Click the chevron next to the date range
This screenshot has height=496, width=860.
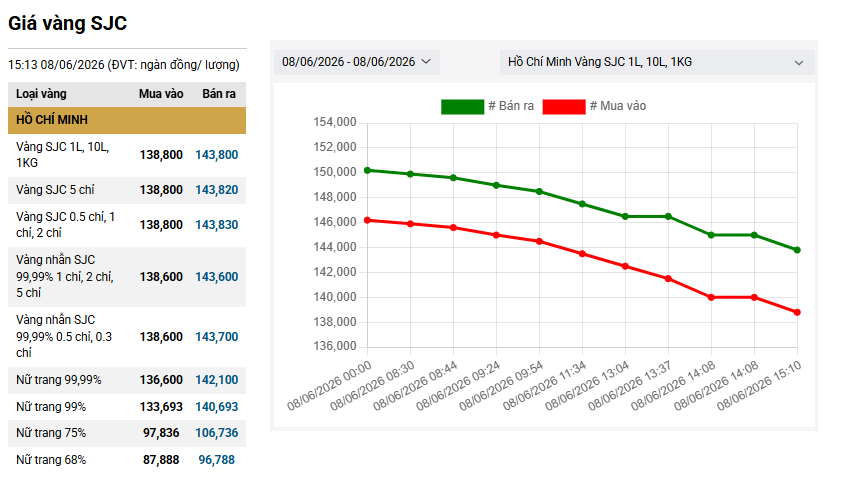click(426, 61)
